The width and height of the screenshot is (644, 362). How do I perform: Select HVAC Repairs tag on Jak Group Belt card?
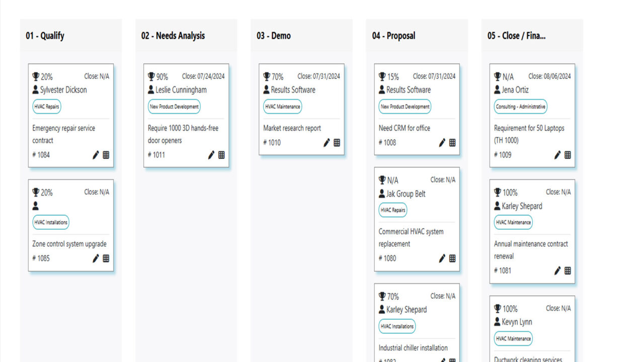point(393,210)
